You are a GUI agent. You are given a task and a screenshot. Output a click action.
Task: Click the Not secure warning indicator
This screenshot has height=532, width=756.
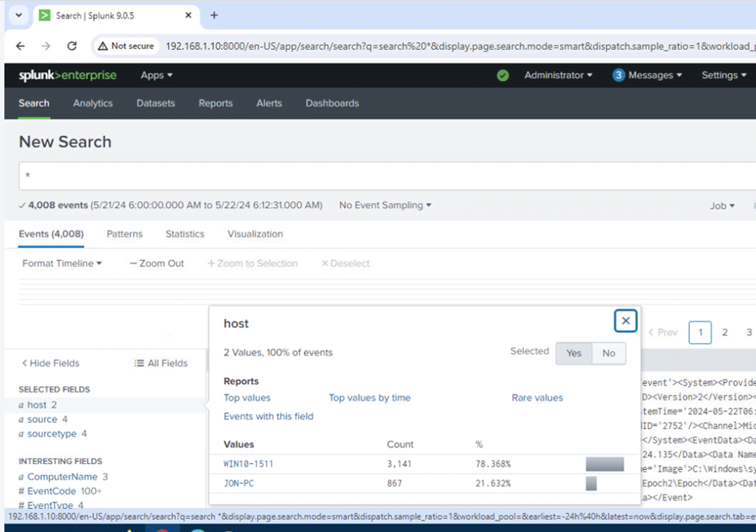pos(126,46)
